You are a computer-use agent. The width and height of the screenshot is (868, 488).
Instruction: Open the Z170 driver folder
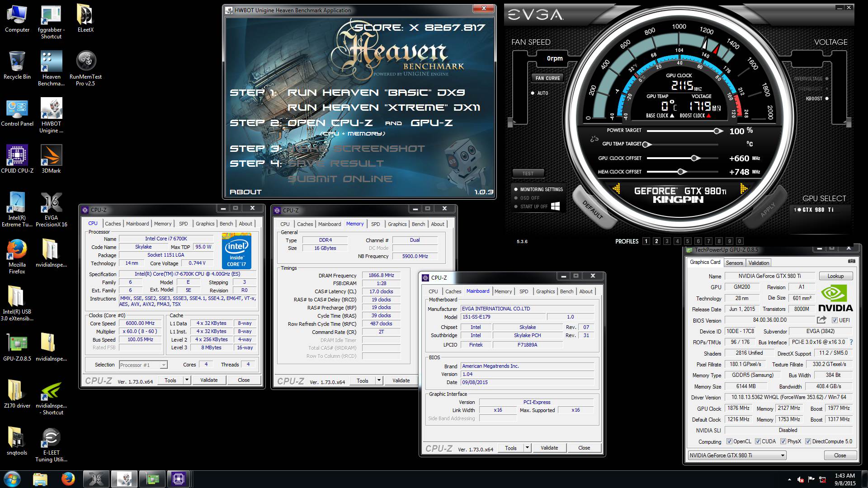pos(17,394)
